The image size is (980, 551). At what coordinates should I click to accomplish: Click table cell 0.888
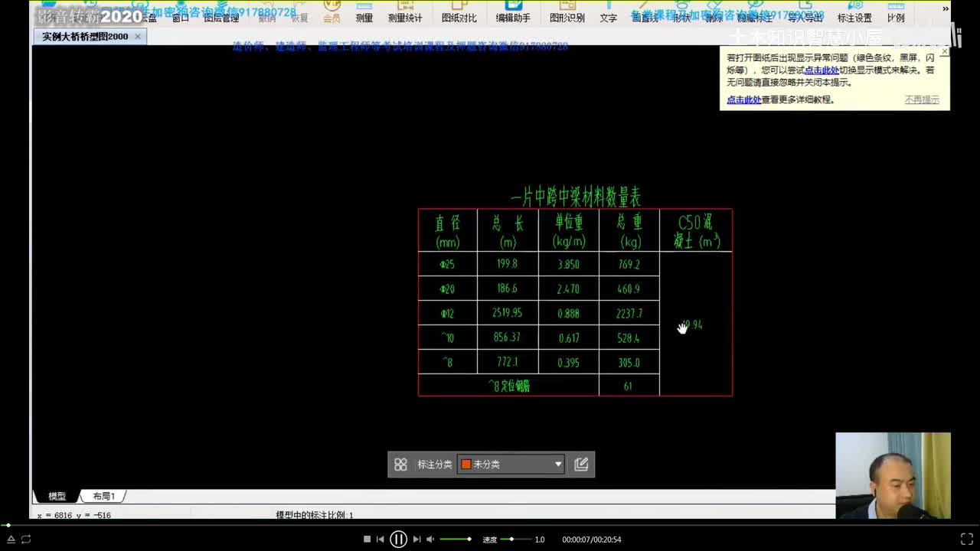pos(568,313)
